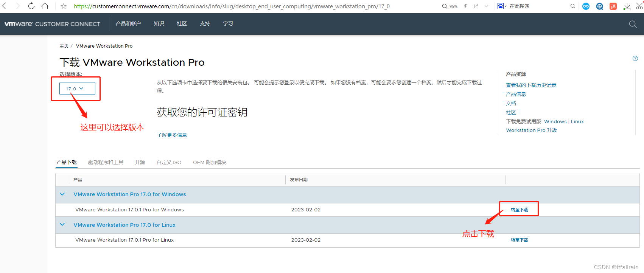The image size is (644, 273).
Task: Open 知识 navigation menu
Action: tap(159, 23)
